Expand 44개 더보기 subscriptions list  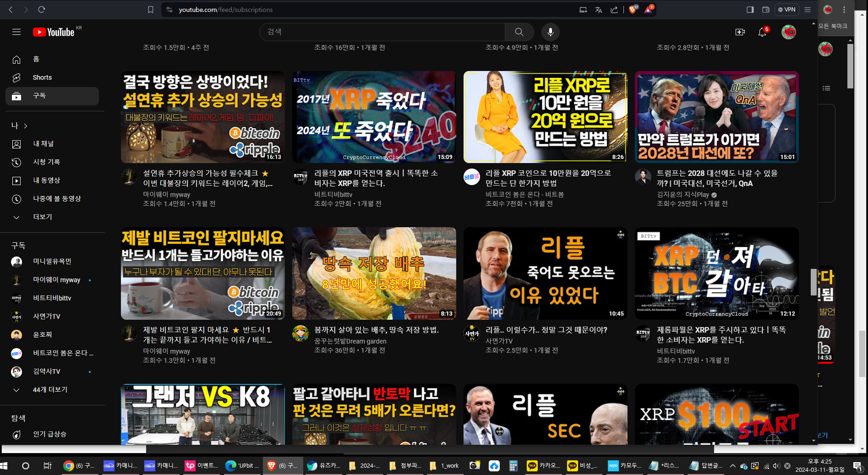pos(52,390)
